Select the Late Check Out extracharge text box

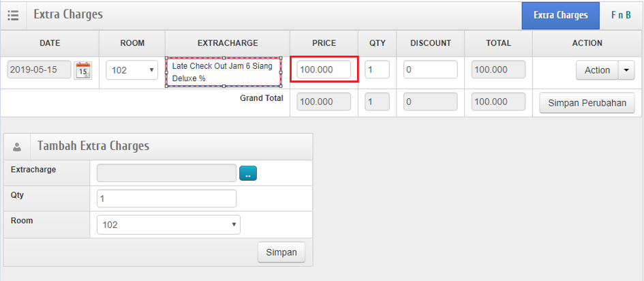[x=224, y=72]
